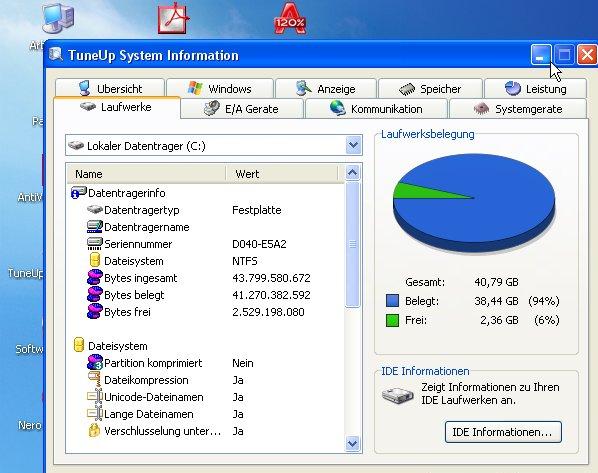
Task: Click the Datenträgertyp hard disk icon
Action: pyautogui.click(x=95, y=209)
